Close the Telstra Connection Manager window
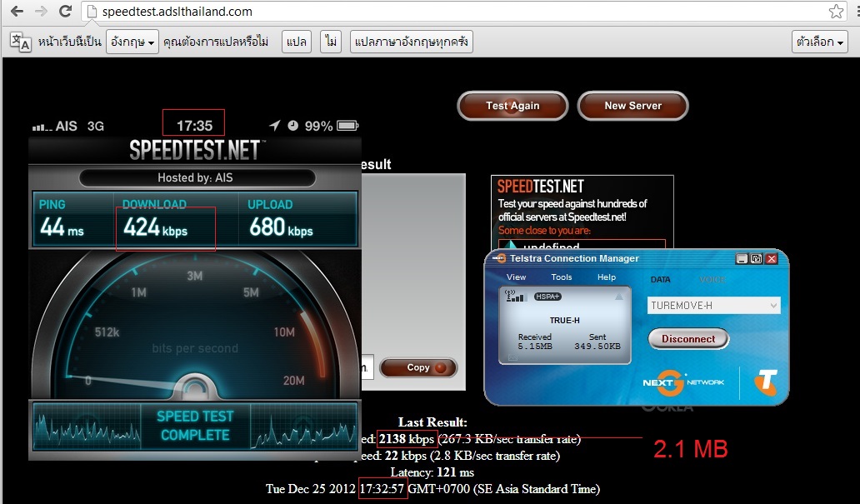The width and height of the screenshot is (860, 504). pyautogui.click(x=772, y=259)
